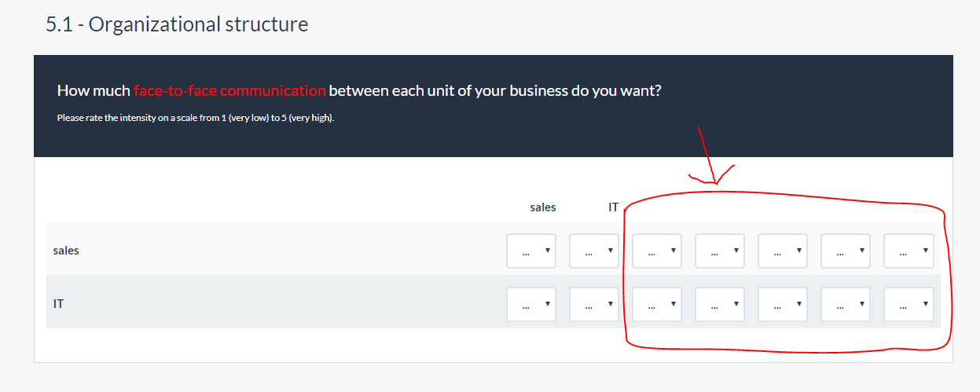Click the "5.1 - Organizational structure" heading
Viewport: 980px width, 392px height.
point(177,24)
